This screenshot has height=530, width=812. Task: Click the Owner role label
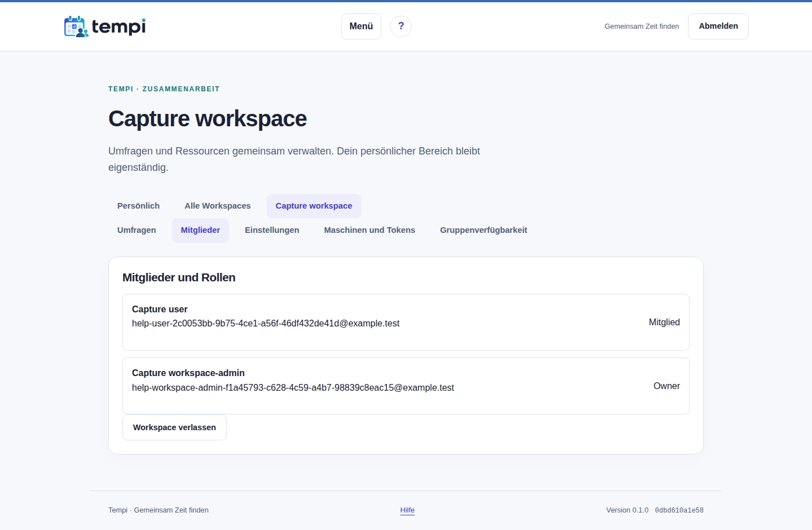pyautogui.click(x=667, y=386)
